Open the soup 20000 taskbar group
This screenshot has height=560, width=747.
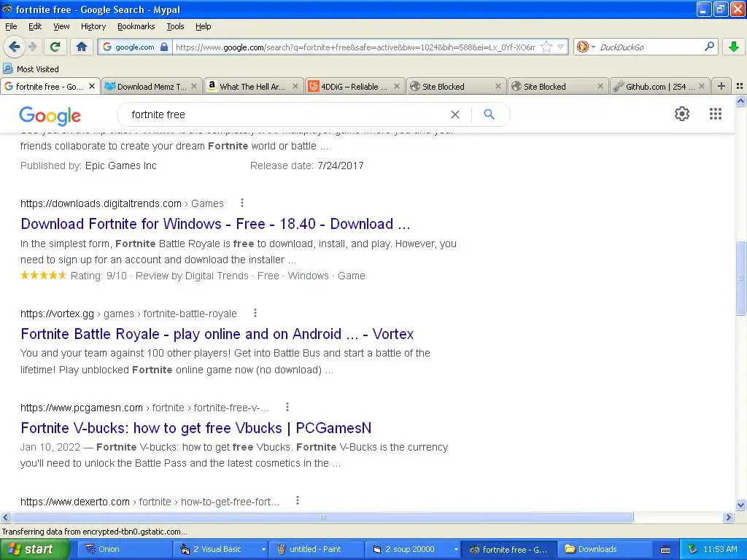point(414,549)
